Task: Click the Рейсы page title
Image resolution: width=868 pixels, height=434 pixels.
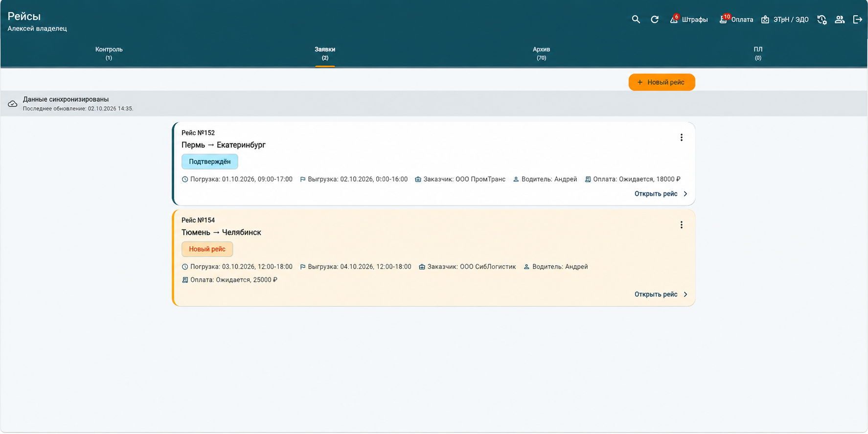Action: point(24,17)
